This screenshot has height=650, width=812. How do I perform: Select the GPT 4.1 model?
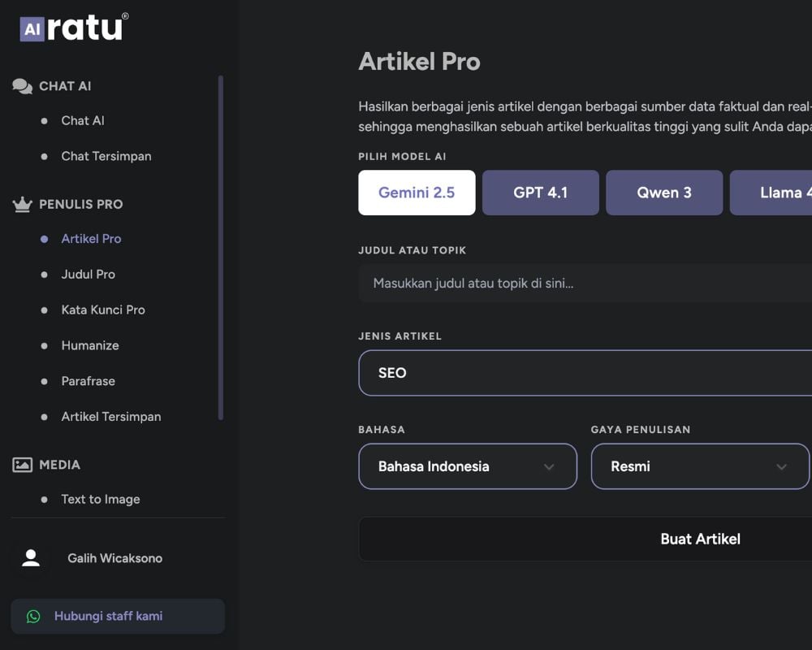[540, 193]
